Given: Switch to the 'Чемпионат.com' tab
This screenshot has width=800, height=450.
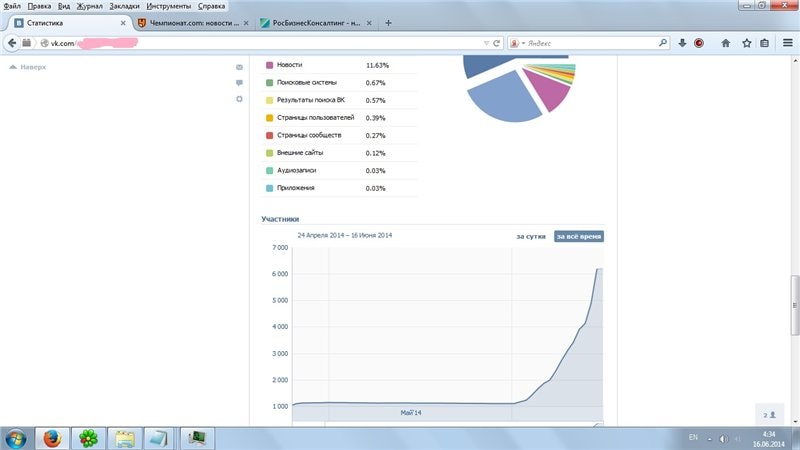Looking at the screenshot, I should [x=190, y=23].
